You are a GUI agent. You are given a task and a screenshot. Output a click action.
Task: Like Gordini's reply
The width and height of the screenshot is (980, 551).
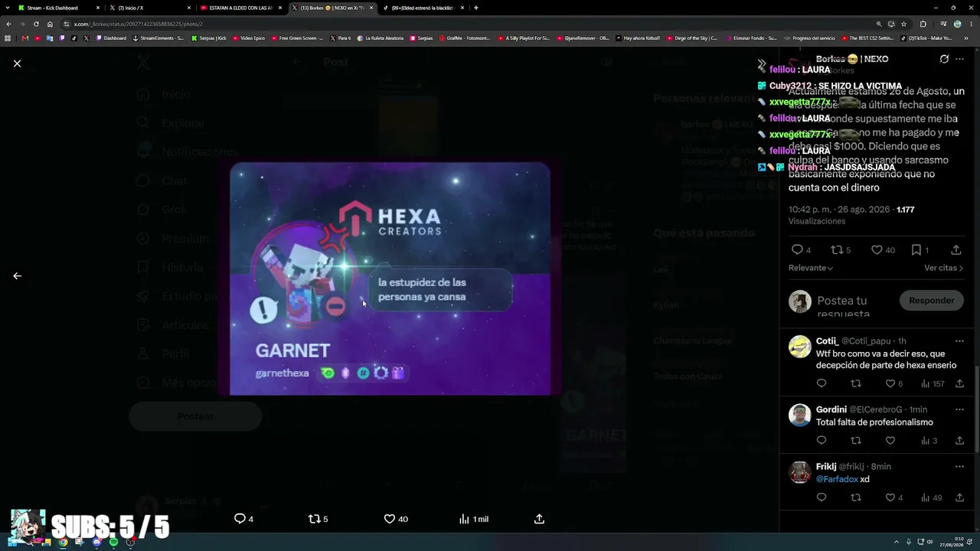890,441
